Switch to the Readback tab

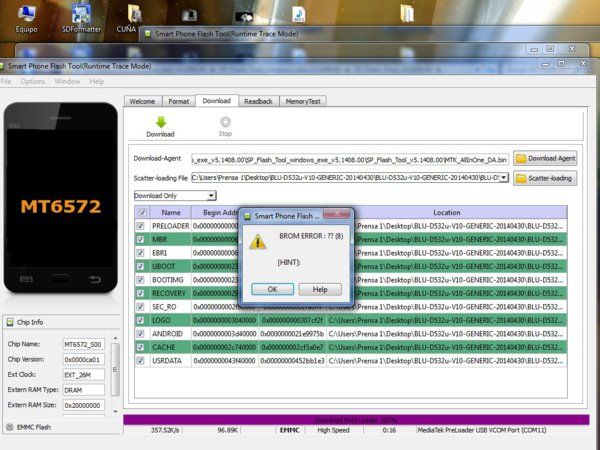tap(258, 101)
